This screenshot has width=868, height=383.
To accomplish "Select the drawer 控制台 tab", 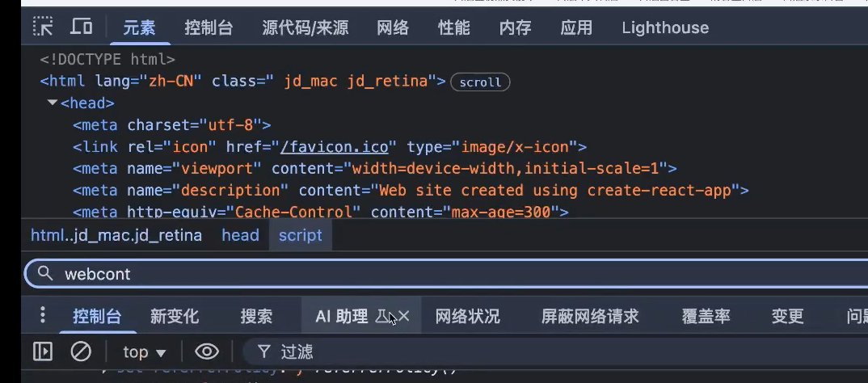I will [x=97, y=317].
